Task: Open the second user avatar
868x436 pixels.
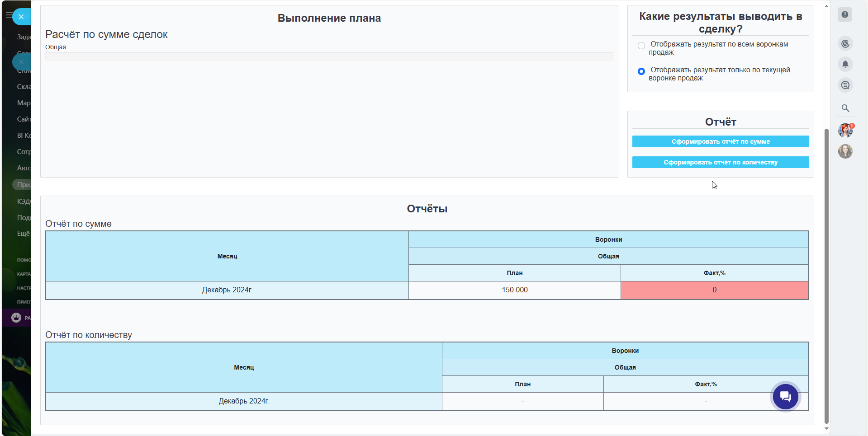Action: pos(845,151)
